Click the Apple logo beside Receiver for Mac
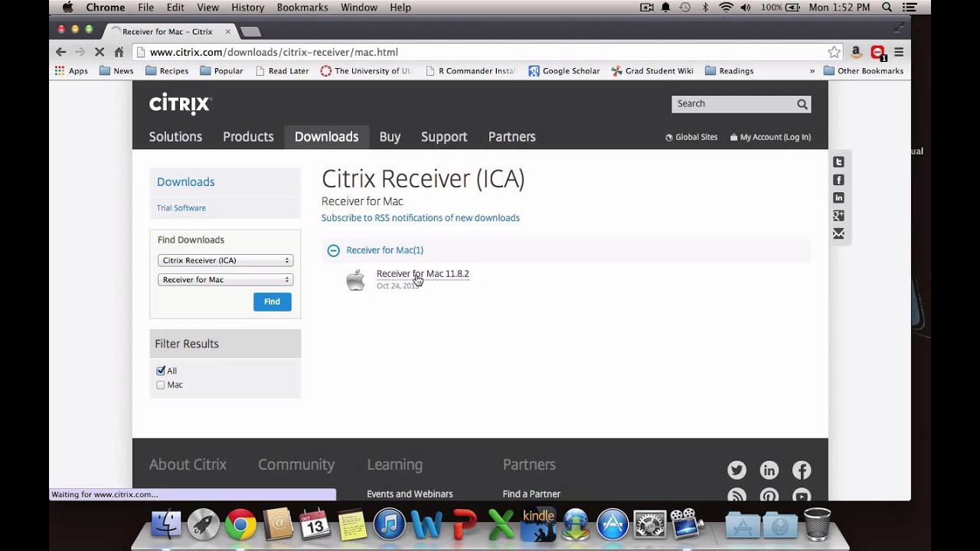 click(355, 279)
